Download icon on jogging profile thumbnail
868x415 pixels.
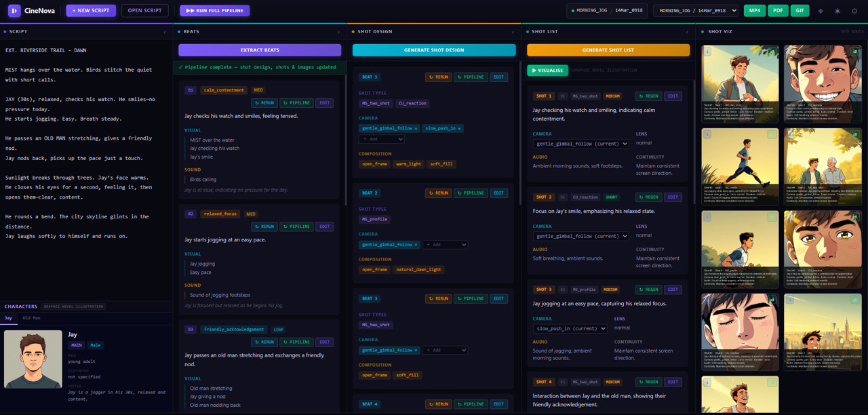tap(707, 134)
